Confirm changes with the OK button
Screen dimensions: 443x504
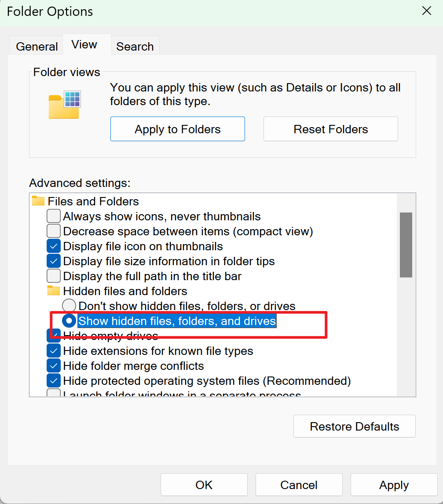pos(204,485)
